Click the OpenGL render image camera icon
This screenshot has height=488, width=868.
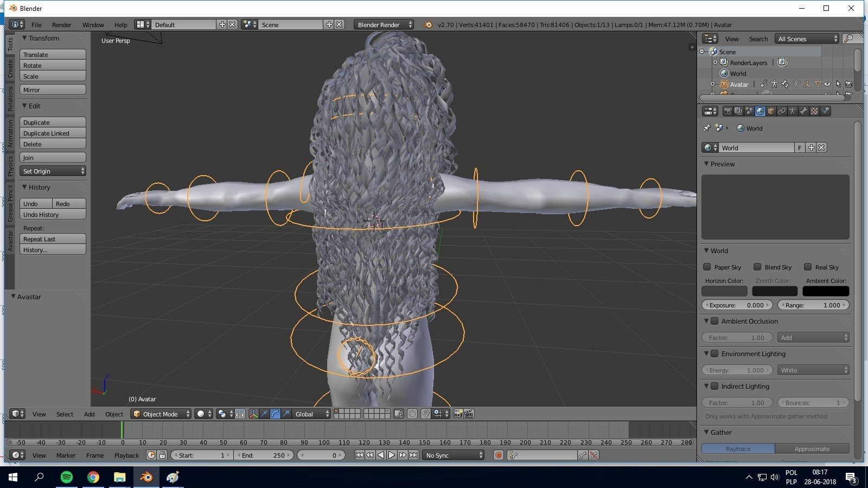point(458,414)
